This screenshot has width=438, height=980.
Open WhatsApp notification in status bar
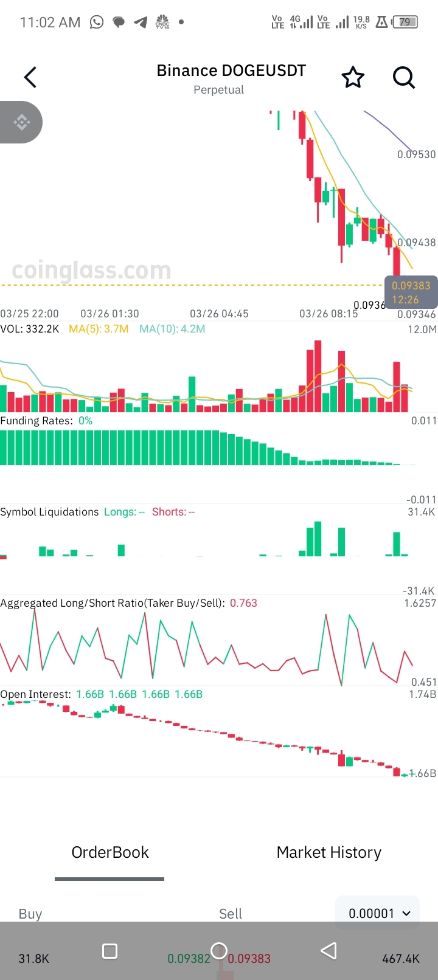coord(97,22)
